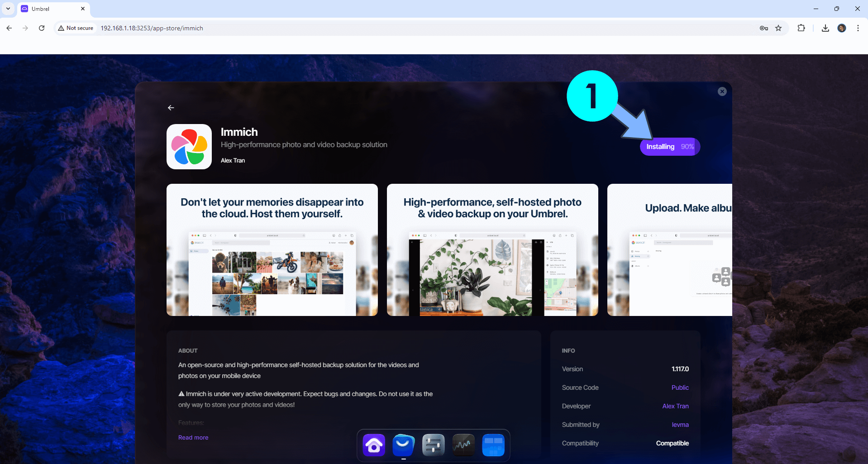Image resolution: width=868 pixels, height=464 pixels.
Task: Click the INFO section heading
Action: (568, 351)
